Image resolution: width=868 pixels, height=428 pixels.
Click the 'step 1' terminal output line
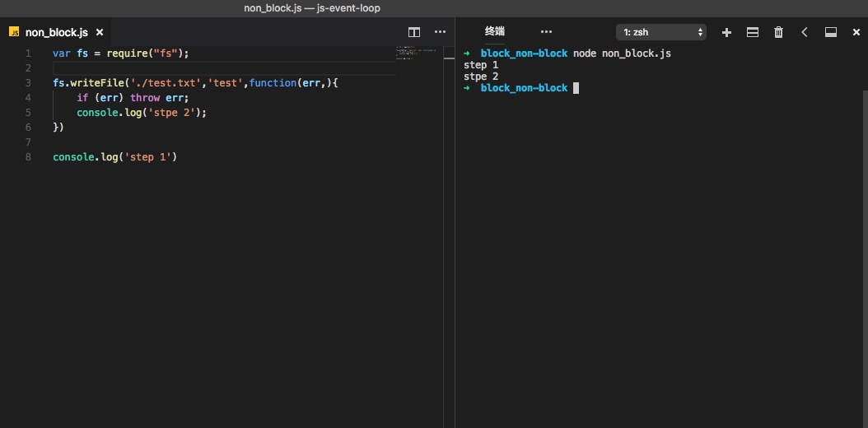(481, 65)
